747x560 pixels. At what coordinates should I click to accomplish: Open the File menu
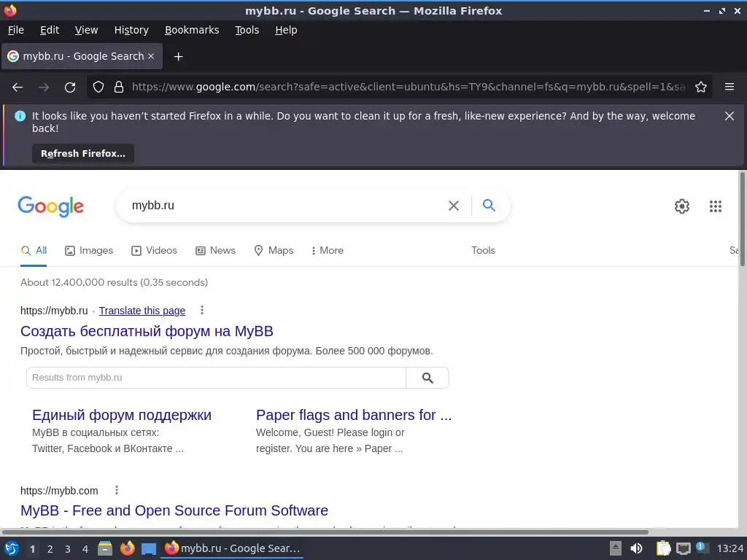click(16, 30)
